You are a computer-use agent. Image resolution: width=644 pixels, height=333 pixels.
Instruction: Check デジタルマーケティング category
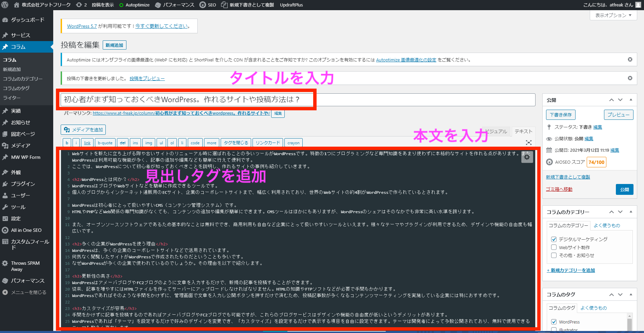click(554, 239)
